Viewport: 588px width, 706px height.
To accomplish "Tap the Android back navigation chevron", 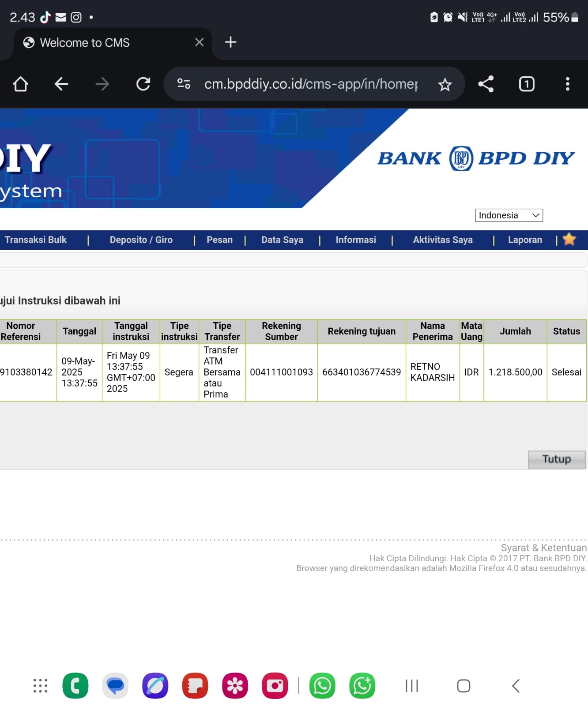I will coord(516,686).
